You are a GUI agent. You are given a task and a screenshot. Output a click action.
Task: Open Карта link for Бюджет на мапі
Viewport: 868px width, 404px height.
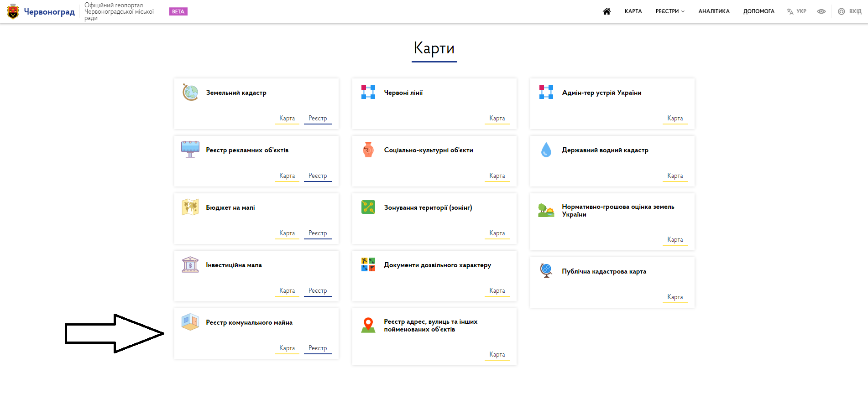[x=287, y=233]
